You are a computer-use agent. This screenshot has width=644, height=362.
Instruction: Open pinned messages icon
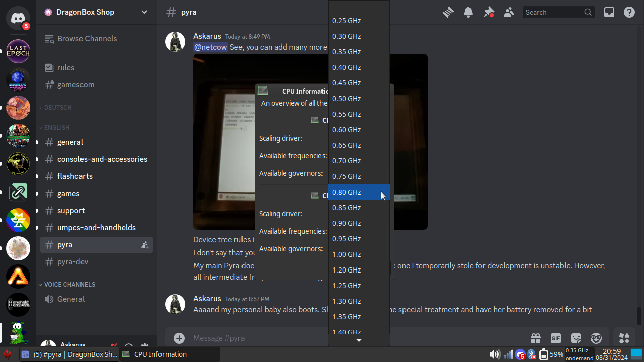[x=489, y=12]
